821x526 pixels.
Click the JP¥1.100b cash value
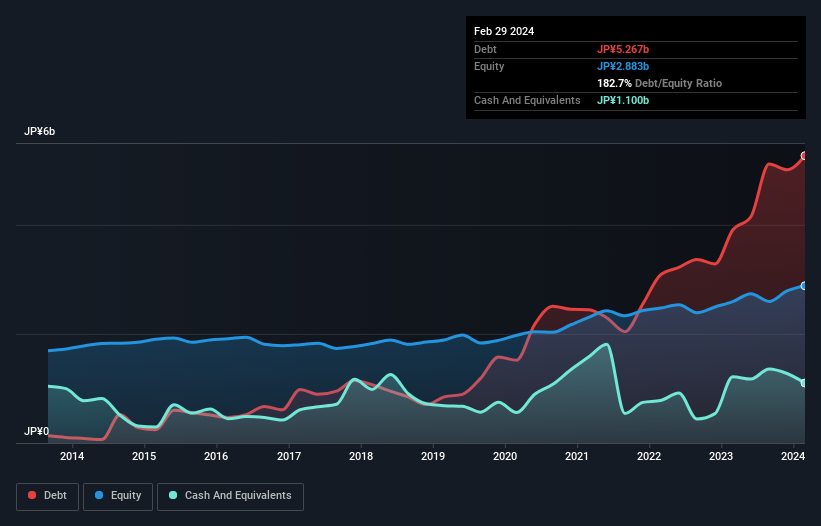[x=623, y=100]
